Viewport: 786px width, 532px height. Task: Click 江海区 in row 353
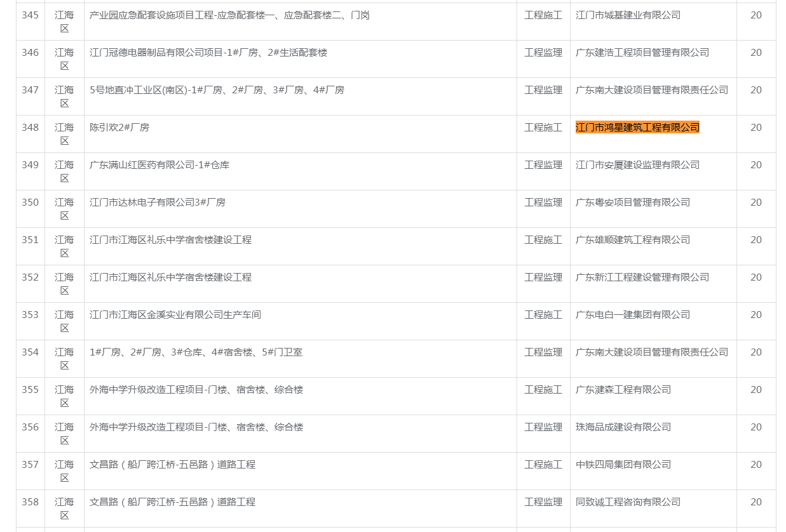(64, 321)
